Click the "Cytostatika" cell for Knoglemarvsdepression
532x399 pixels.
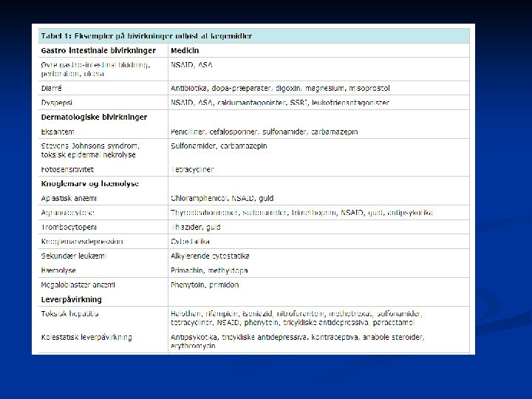click(190, 242)
